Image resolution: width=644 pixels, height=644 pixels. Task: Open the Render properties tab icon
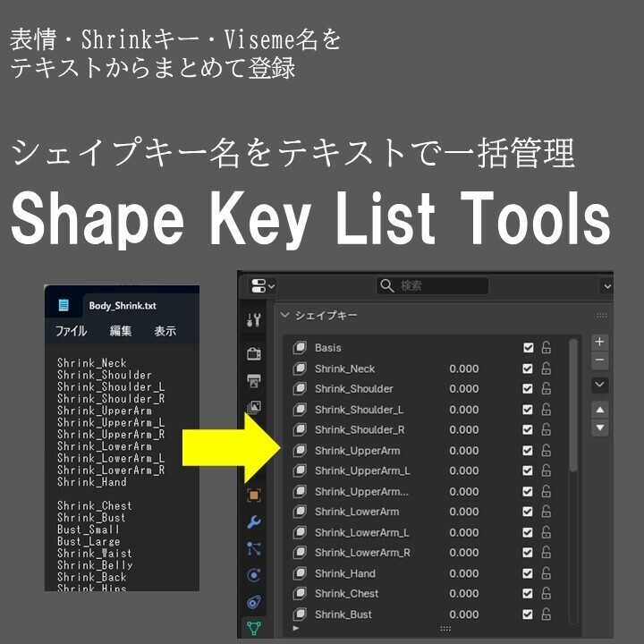pyautogui.click(x=254, y=353)
